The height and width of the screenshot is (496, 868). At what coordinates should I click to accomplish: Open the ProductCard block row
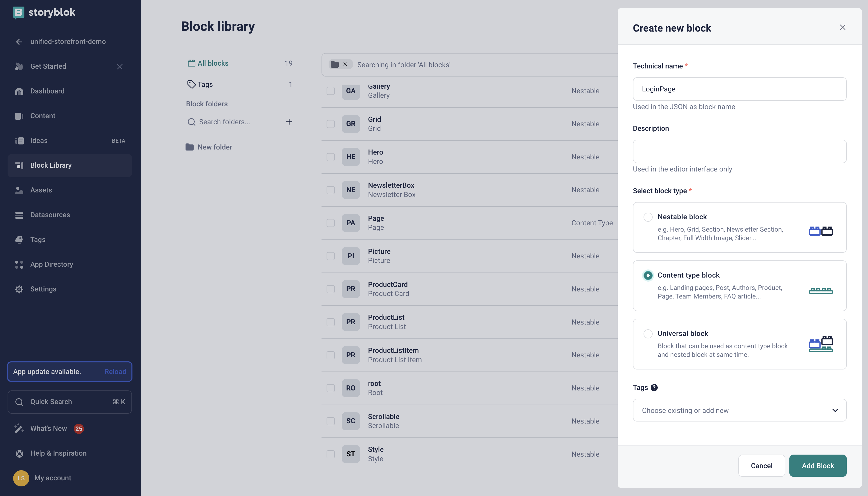point(469,289)
